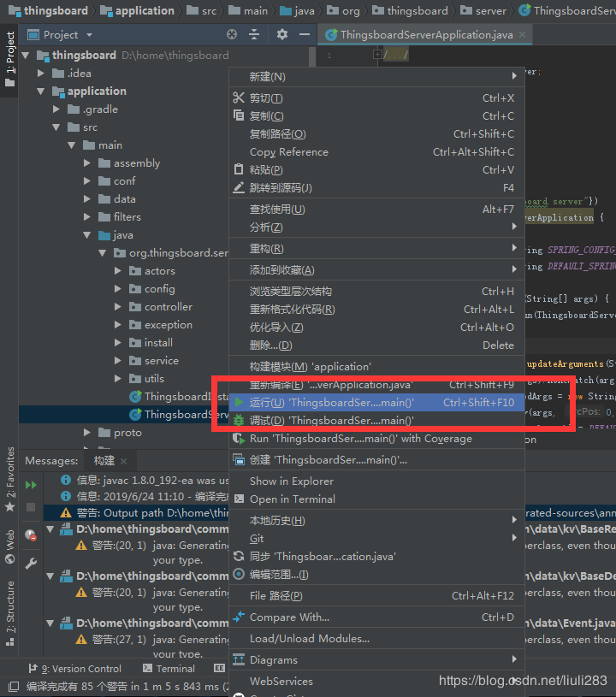Click the collapse all icon in Project panel
616x697 pixels.
(254, 34)
